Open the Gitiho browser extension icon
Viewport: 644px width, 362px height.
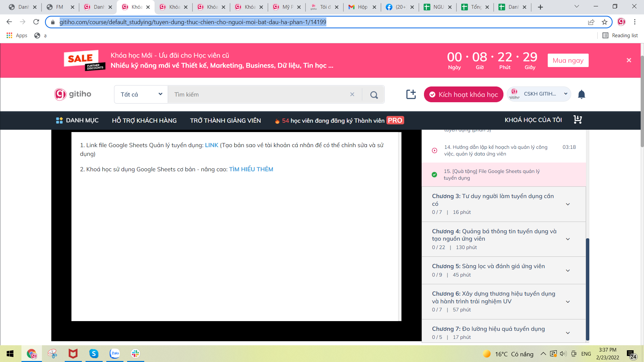621,22
